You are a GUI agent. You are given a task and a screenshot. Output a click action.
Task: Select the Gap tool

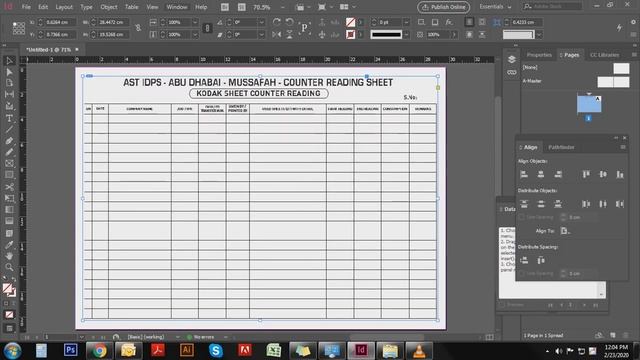(9, 94)
